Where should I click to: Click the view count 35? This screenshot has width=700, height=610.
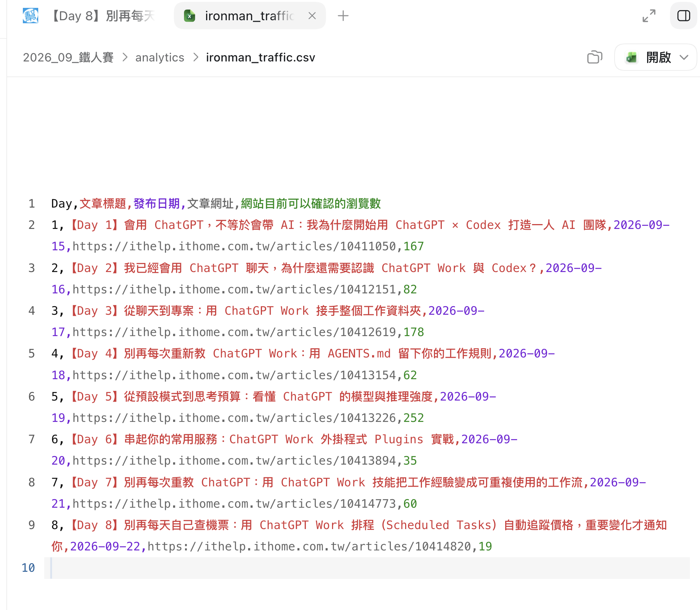(410, 460)
